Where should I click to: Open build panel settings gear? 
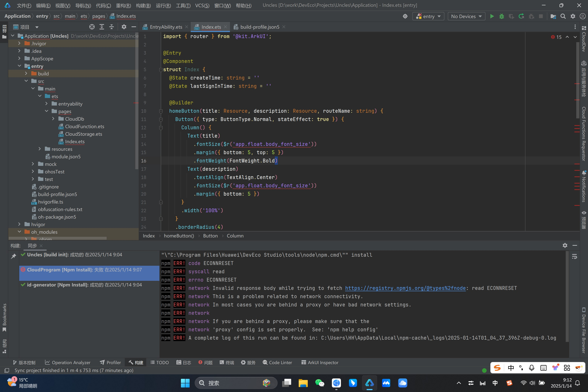pyautogui.click(x=565, y=245)
